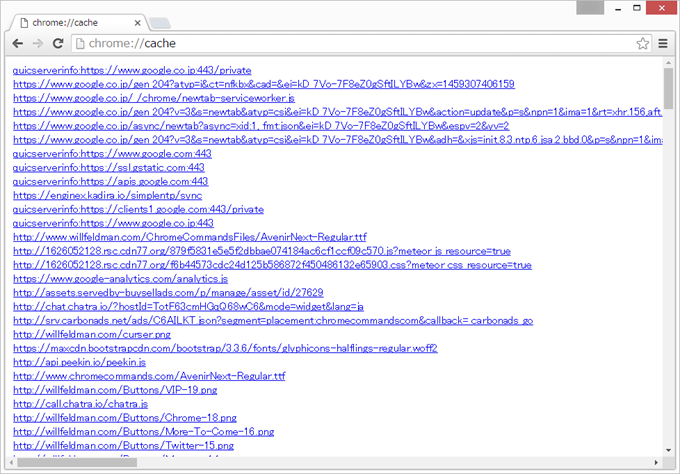Click the forward navigation arrow
680x474 pixels.
click(x=38, y=44)
